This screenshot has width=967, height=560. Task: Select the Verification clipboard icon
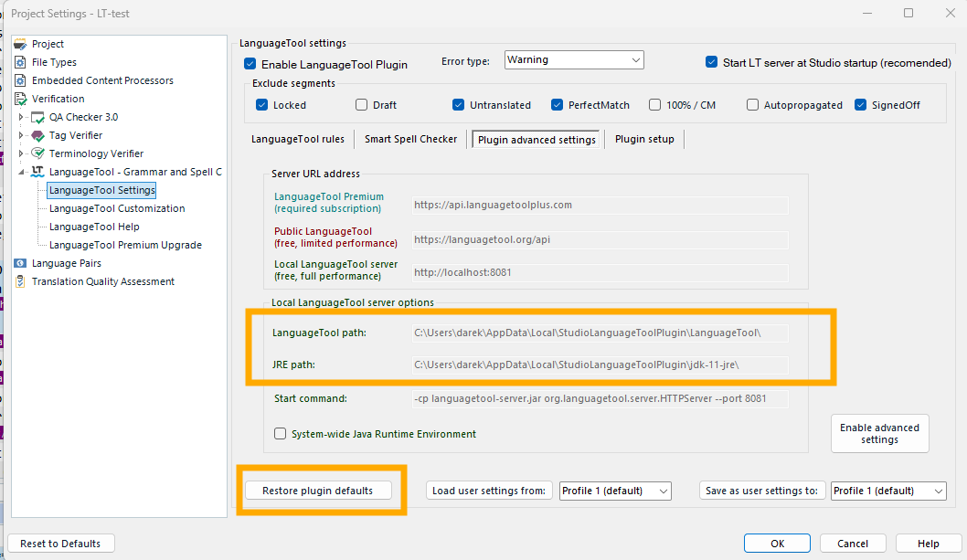[20, 99]
